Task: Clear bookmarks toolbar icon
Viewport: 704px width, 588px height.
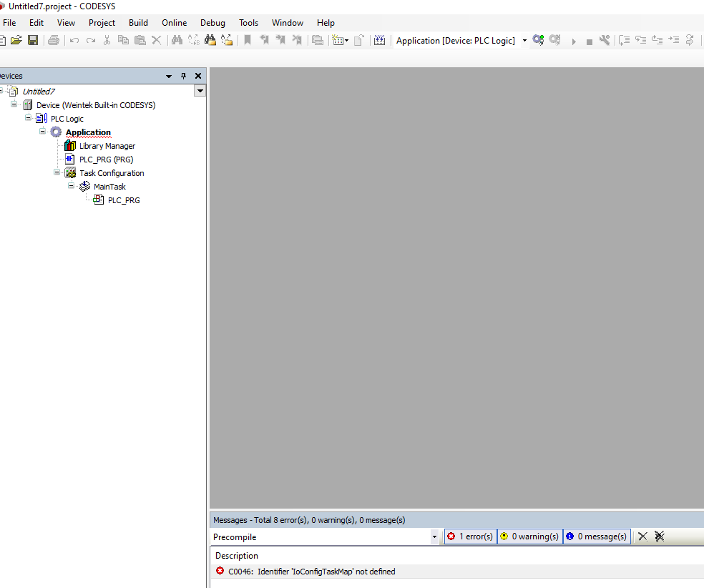Action: tap(297, 40)
